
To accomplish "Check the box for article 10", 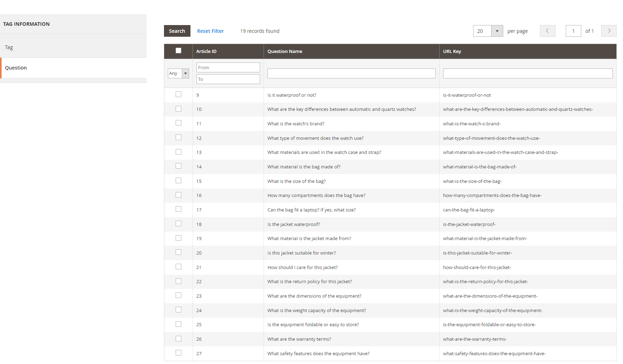I will tap(178, 109).
